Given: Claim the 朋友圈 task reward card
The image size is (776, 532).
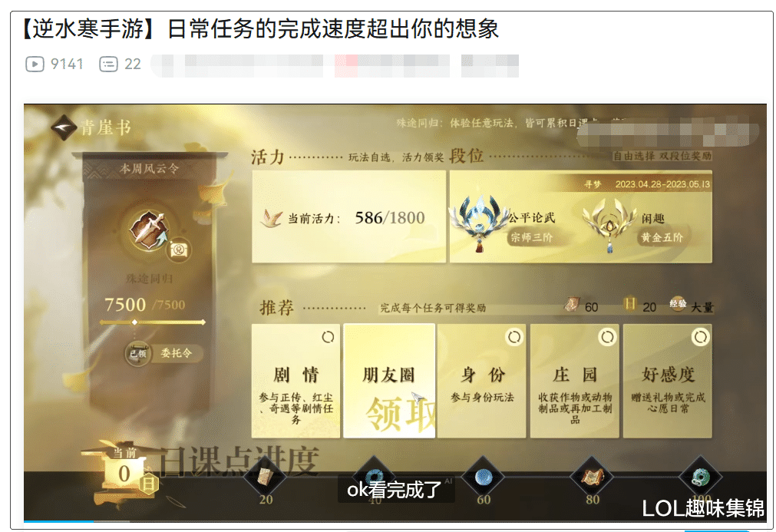Looking at the screenshot, I should click(x=389, y=381).
